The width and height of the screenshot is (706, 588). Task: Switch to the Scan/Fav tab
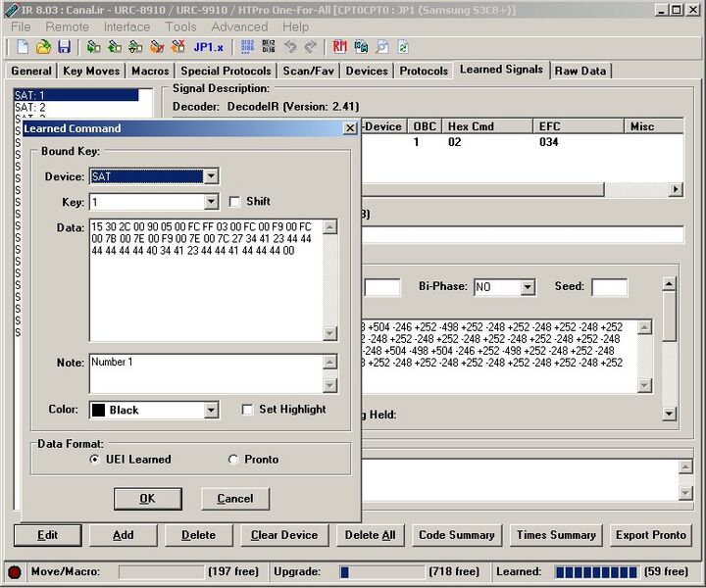(x=309, y=72)
